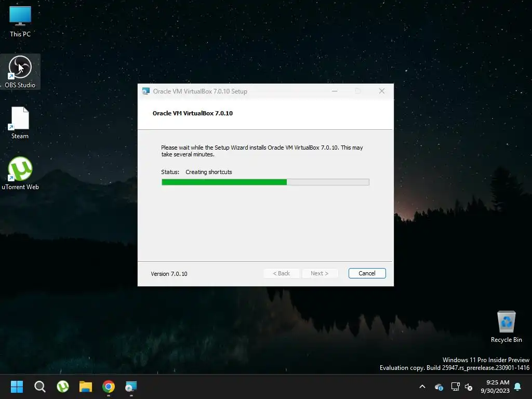Click the 'Version 7.0.10' label
The width and height of the screenshot is (532, 399).
[x=169, y=274]
